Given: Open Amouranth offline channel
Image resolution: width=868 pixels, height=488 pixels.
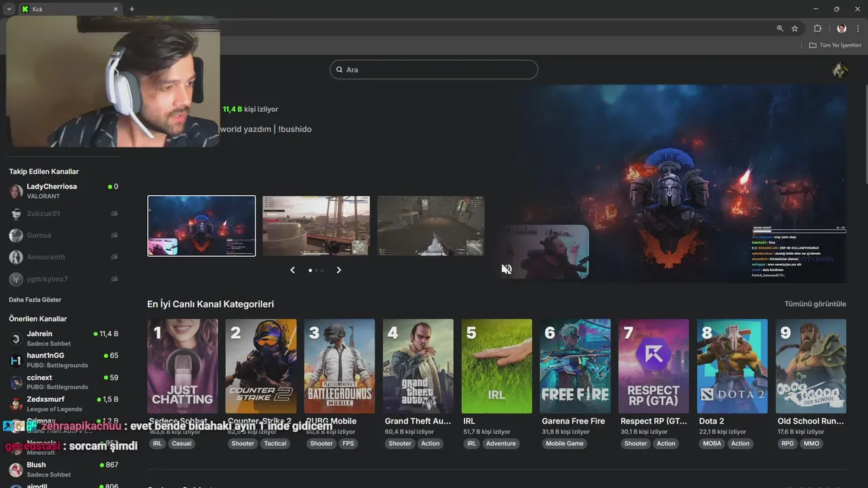Looking at the screenshot, I should point(64,257).
